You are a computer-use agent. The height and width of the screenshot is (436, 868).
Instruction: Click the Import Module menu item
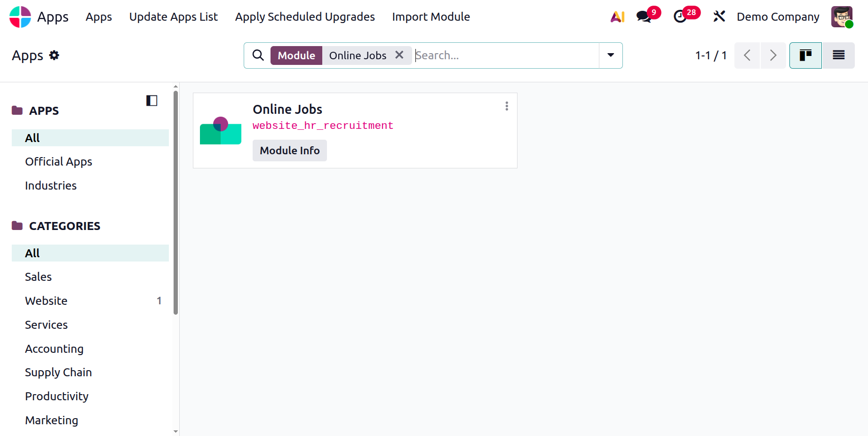[x=430, y=17]
